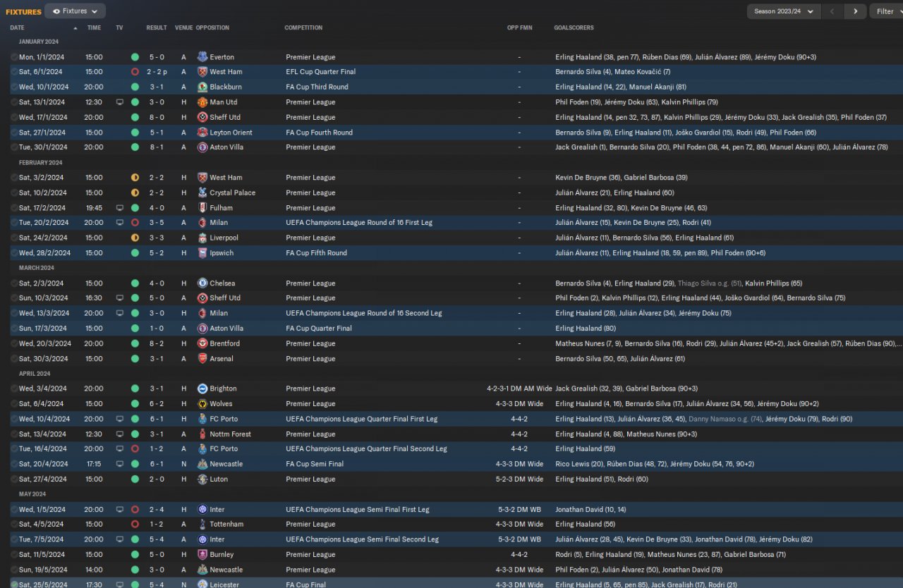Click the FEBRUARY 2024 month header
Image resolution: width=903 pixels, height=588 pixels.
41,163
